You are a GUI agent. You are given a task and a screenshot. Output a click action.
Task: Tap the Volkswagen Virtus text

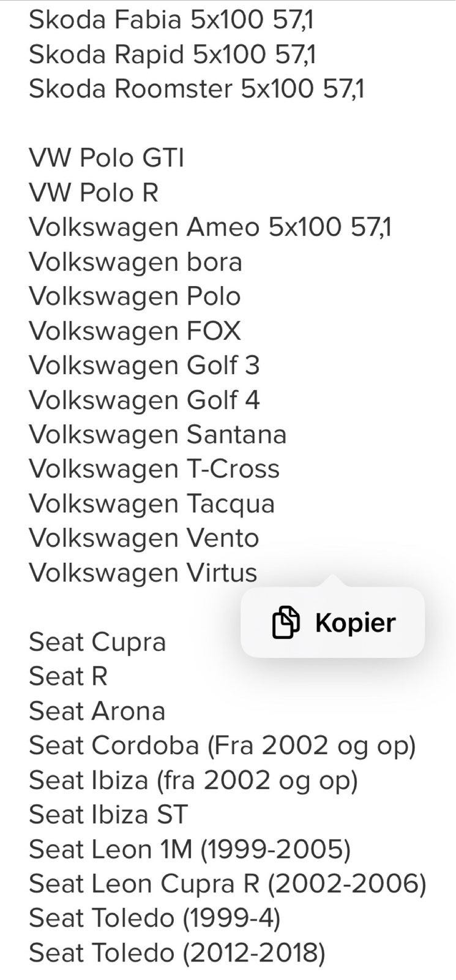(x=143, y=573)
